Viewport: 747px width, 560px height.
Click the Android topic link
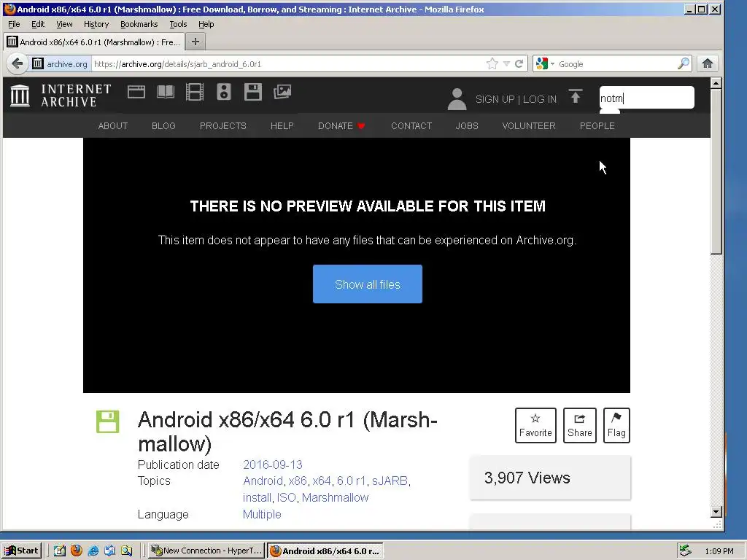[x=263, y=481]
